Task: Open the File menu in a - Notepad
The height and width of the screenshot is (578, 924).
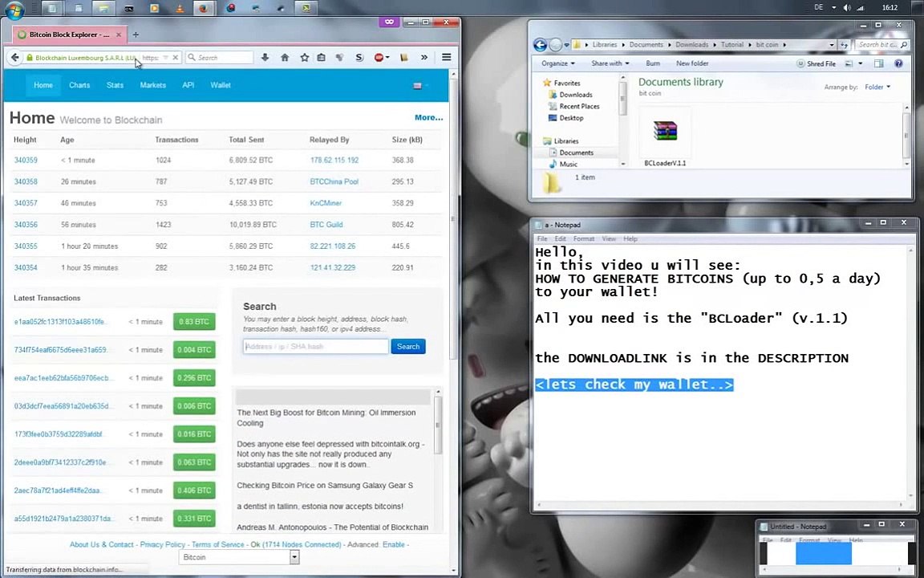Action: coord(542,239)
